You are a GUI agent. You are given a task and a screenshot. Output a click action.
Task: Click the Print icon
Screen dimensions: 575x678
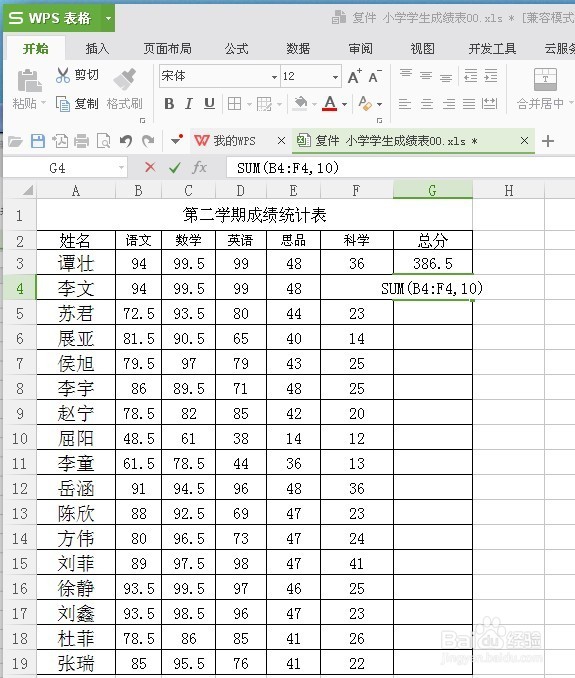[81, 141]
